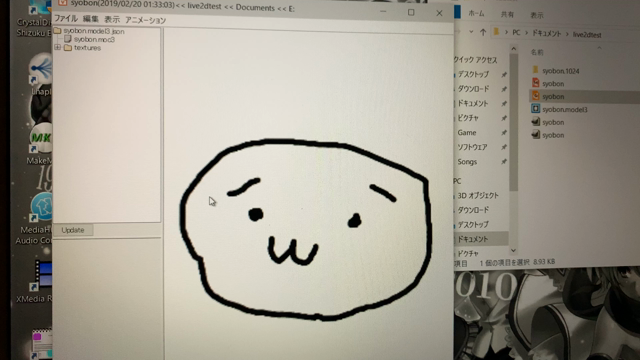
Task: Expand the textures folder node
Action: tap(58, 48)
